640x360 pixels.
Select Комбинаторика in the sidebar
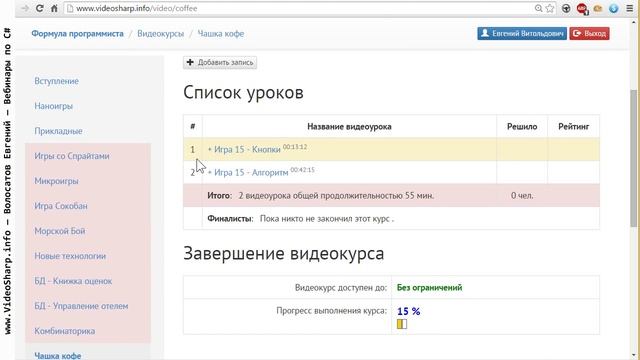click(64, 331)
